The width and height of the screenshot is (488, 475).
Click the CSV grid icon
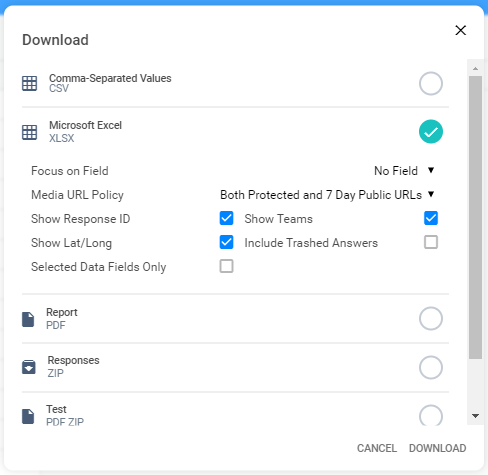coord(29,83)
